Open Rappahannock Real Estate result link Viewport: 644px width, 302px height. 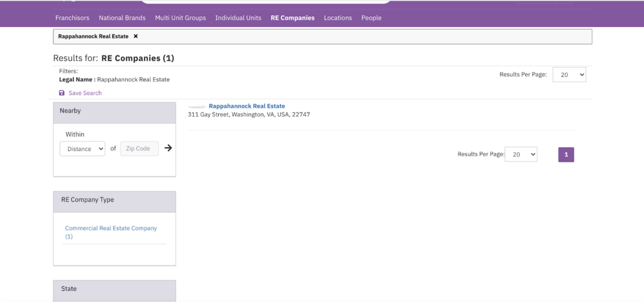[247, 106]
